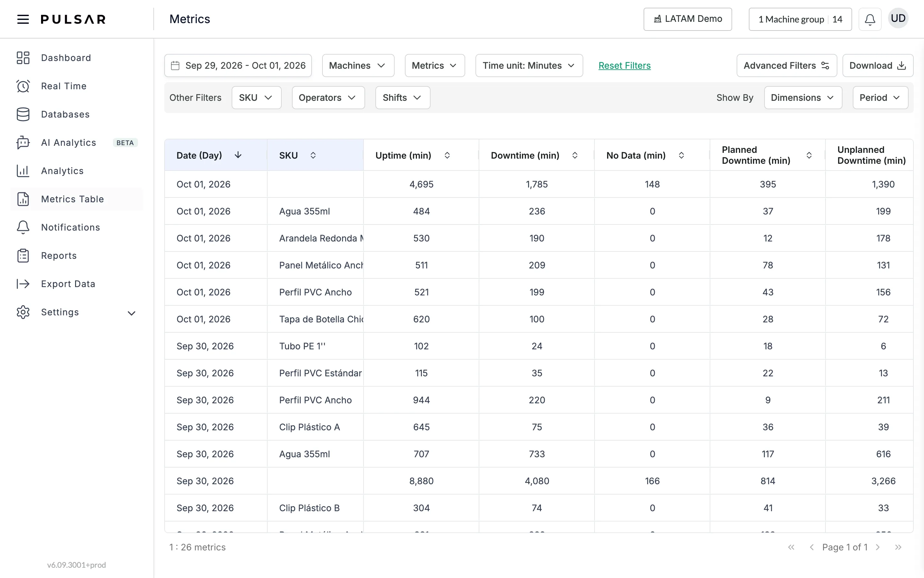Image resolution: width=924 pixels, height=578 pixels.
Task: Click the Page 1 of 1 text
Action: click(x=844, y=547)
